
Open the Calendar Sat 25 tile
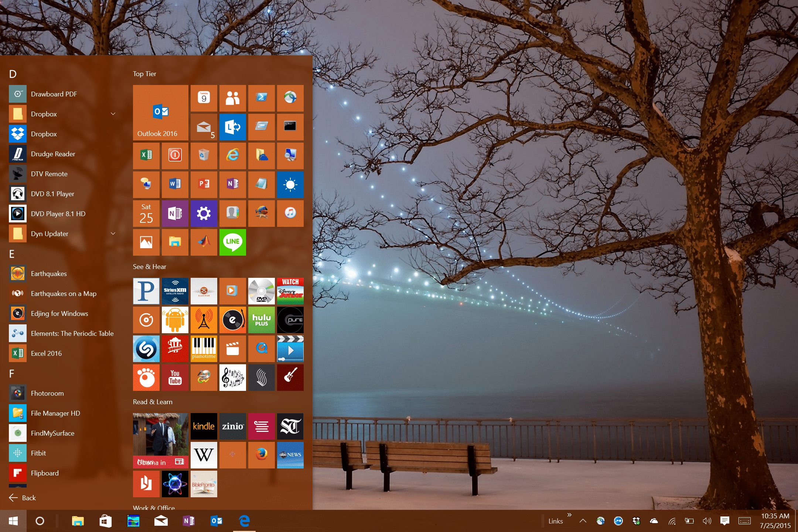point(146,213)
